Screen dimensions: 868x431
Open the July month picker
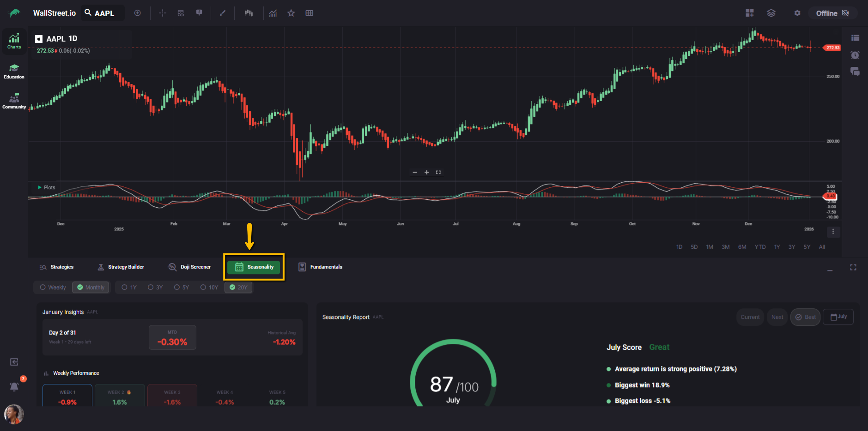pos(838,317)
